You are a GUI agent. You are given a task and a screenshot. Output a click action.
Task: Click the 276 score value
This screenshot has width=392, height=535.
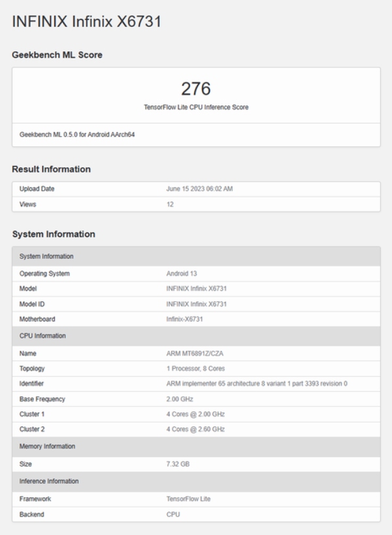point(196,89)
